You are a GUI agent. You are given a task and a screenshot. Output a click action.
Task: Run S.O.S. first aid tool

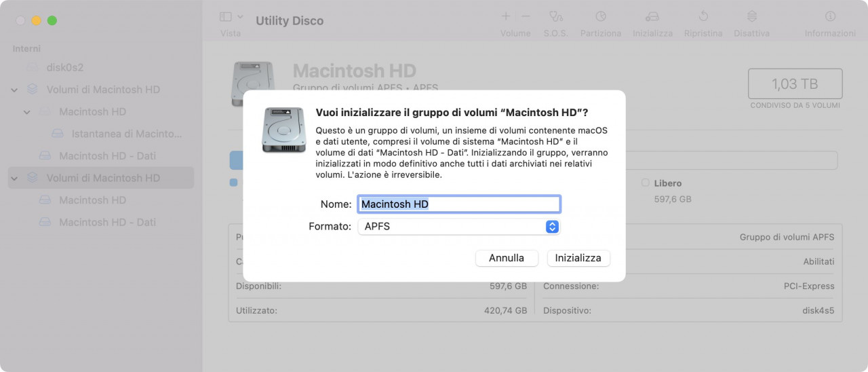[x=556, y=16]
